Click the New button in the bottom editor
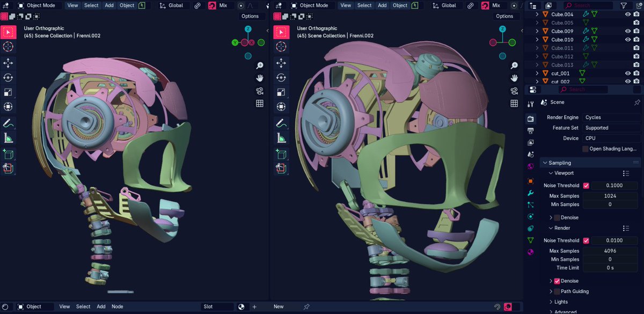The image size is (644, 314). pyautogui.click(x=278, y=306)
